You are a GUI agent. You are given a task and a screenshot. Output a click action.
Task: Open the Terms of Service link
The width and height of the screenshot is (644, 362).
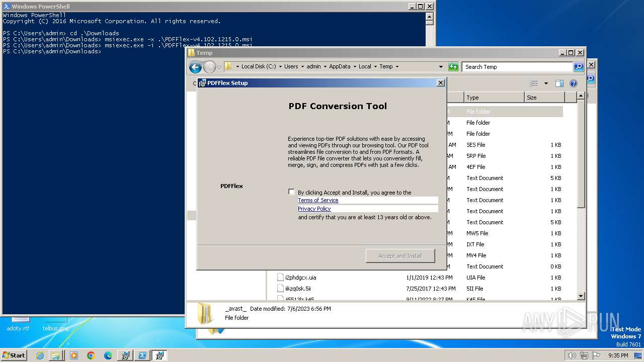[318, 200]
